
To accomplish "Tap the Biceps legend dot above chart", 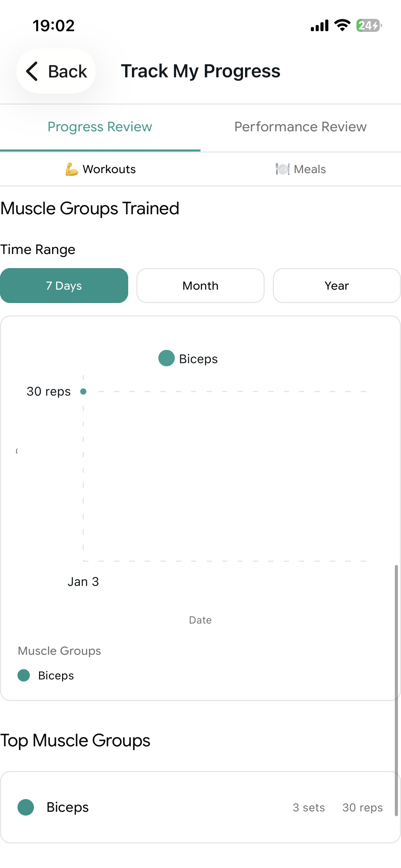I will (x=167, y=358).
